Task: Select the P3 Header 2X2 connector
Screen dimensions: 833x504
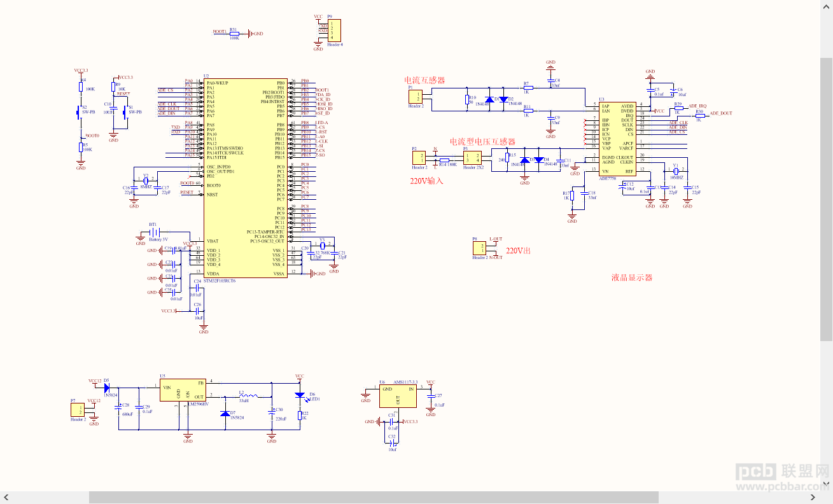Action: 473,157
